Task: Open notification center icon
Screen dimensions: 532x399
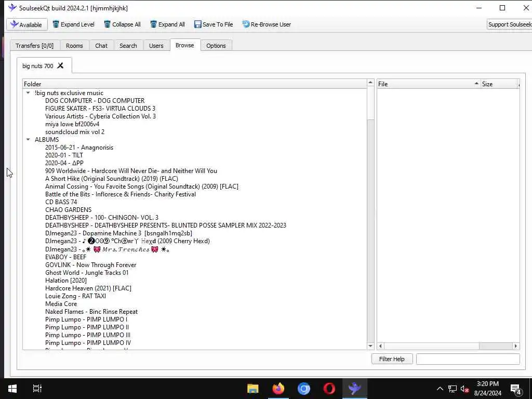Action: point(515,389)
